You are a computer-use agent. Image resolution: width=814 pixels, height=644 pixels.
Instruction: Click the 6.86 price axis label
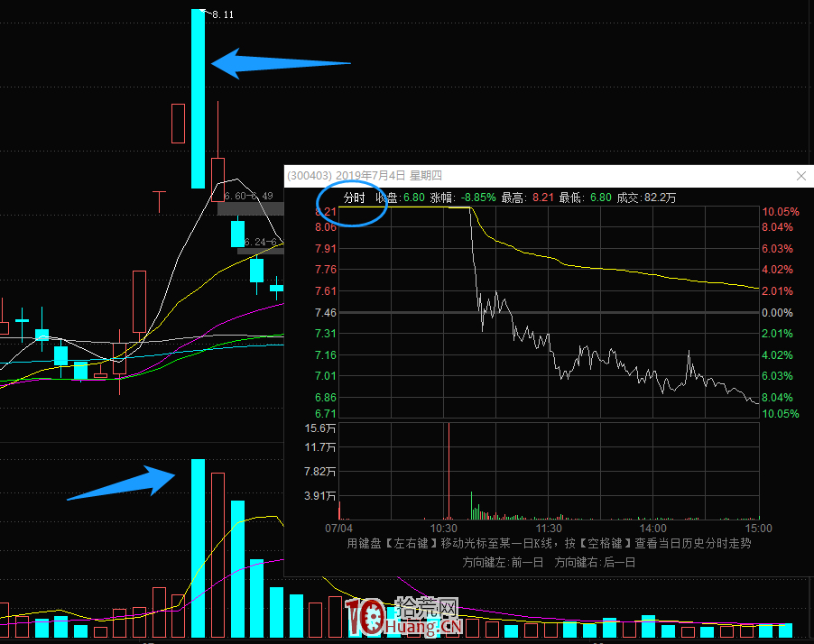pyautogui.click(x=326, y=398)
